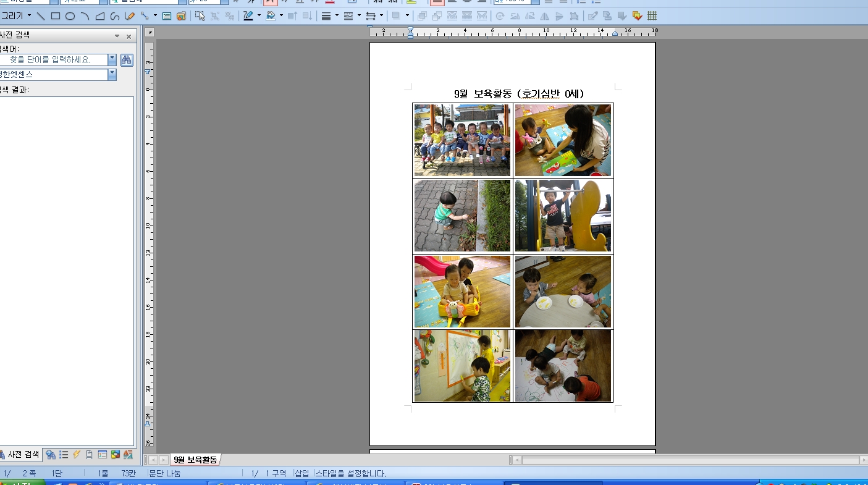Click the send to back icon
The width and height of the screenshot is (868, 485).
437,16
